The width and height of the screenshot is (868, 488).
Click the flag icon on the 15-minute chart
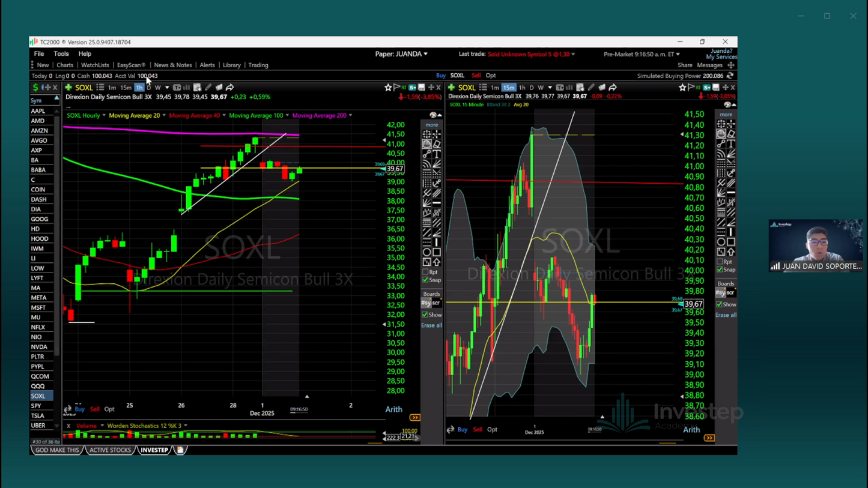691,88
